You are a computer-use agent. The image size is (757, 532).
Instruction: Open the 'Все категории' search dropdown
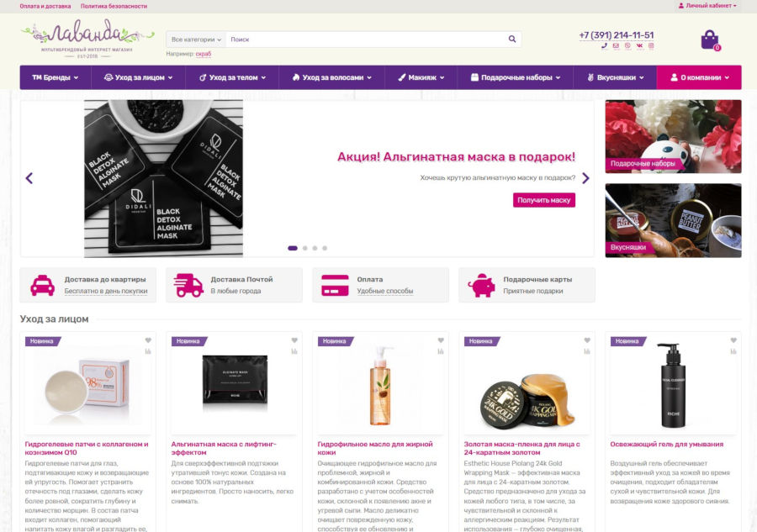point(196,40)
